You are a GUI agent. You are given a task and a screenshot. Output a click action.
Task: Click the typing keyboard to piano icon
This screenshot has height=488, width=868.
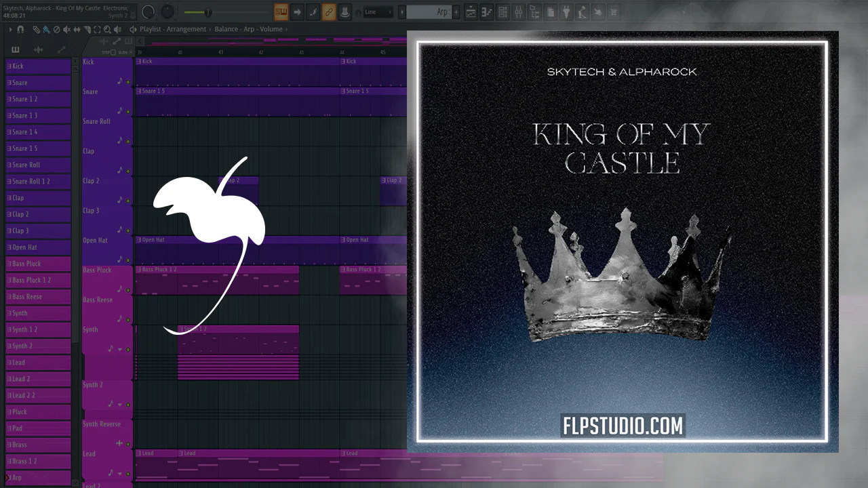281,12
